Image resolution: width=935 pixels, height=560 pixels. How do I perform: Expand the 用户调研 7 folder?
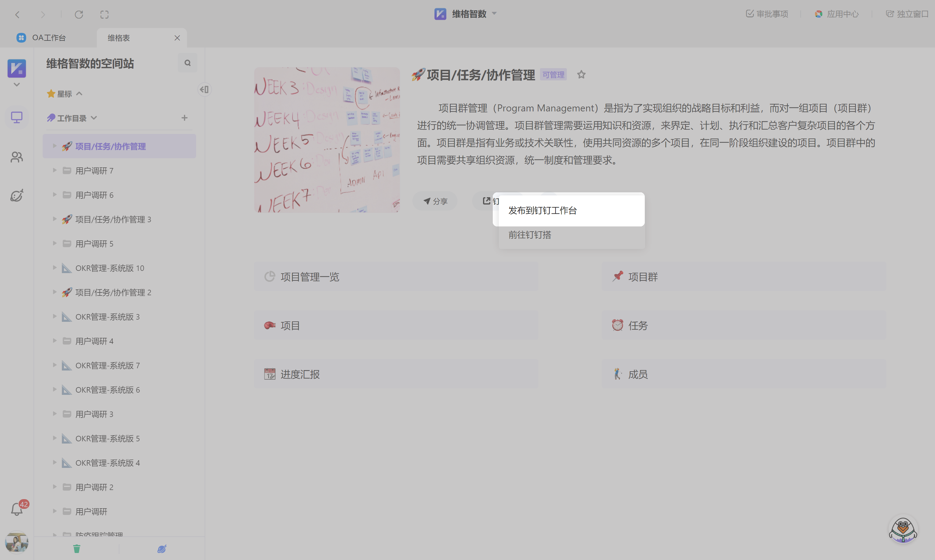pos(55,170)
